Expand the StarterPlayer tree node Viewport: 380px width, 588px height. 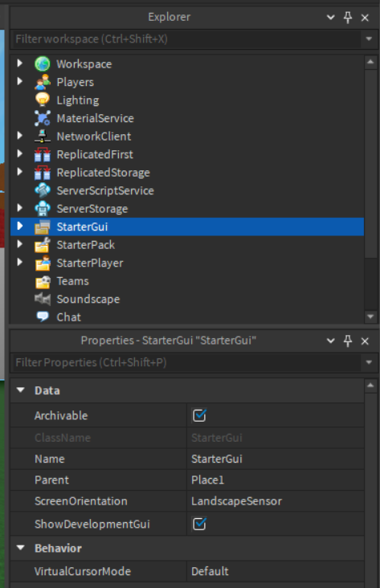pos(20,262)
